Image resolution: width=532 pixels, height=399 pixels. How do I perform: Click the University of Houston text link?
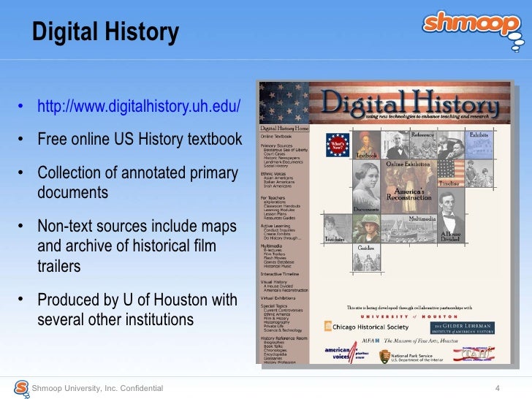point(408,316)
